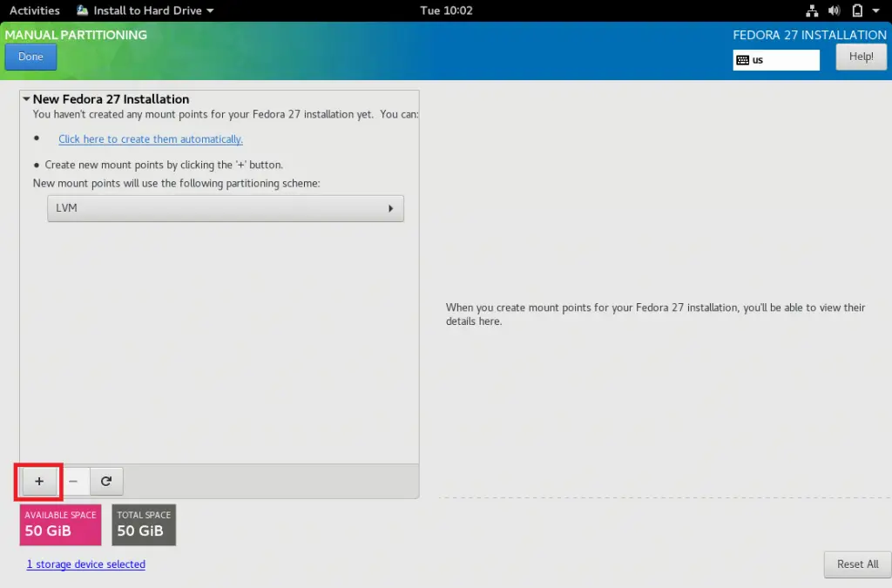Image resolution: width=892 pixels, height=588 pixels.
Task: Click the 'Create new mount points' instruction text
Action: pyautogui.click(x=164, y=165)
